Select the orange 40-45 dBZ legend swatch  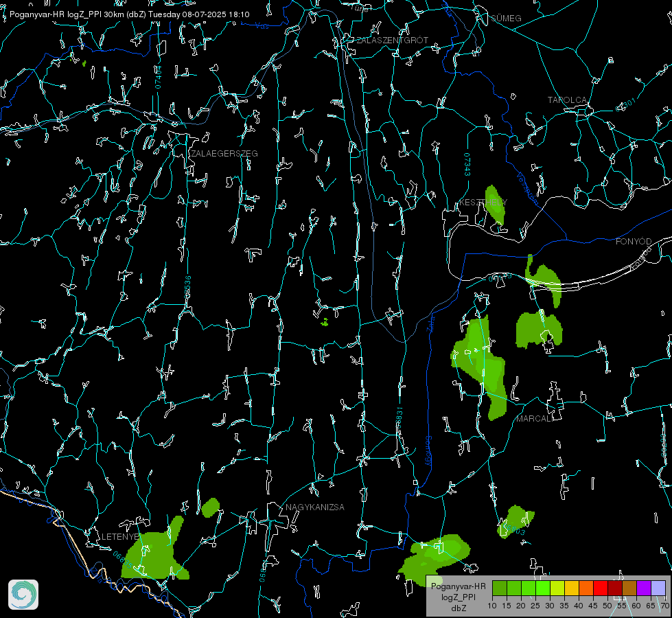586,588
